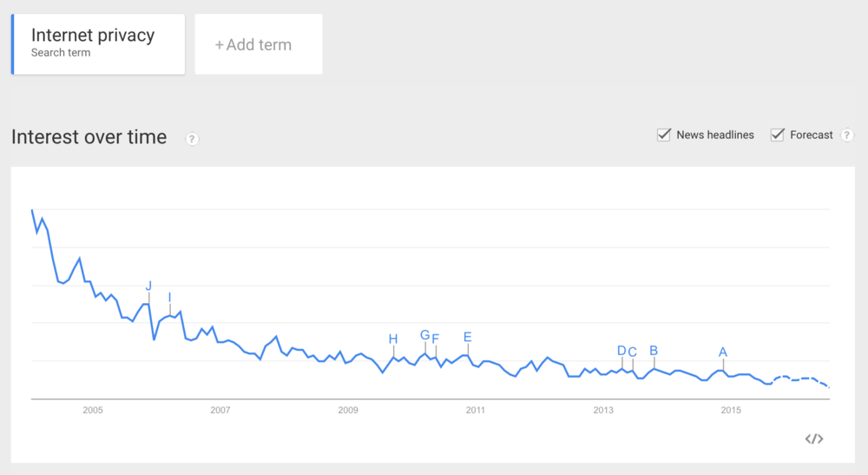This screenshot has width=868, height=475.
Task: Click help icon beside Forecast
Action: click(x=846, y=135)
